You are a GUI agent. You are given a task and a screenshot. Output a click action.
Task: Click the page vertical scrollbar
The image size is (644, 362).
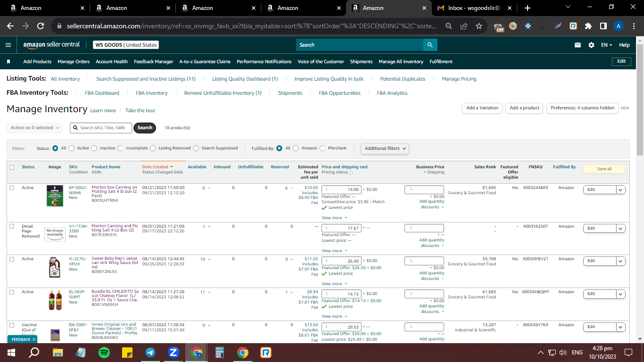coord(640,100)
